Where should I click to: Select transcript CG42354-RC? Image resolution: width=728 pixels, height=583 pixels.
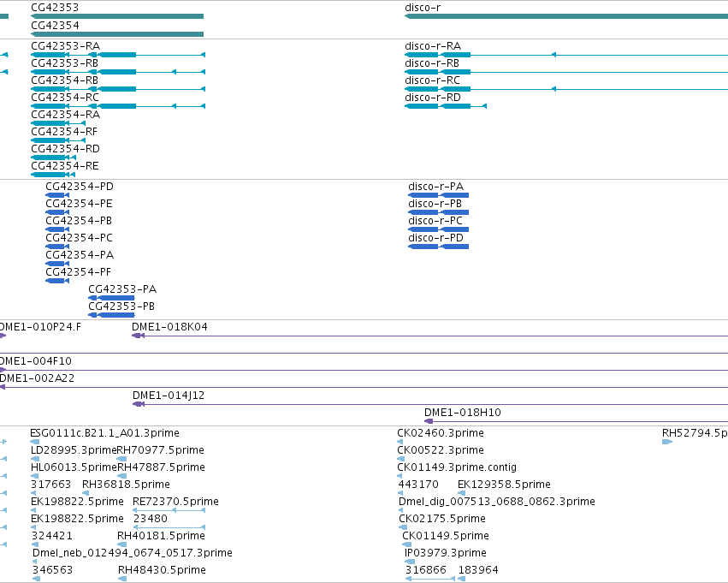(x=65, y=98)
